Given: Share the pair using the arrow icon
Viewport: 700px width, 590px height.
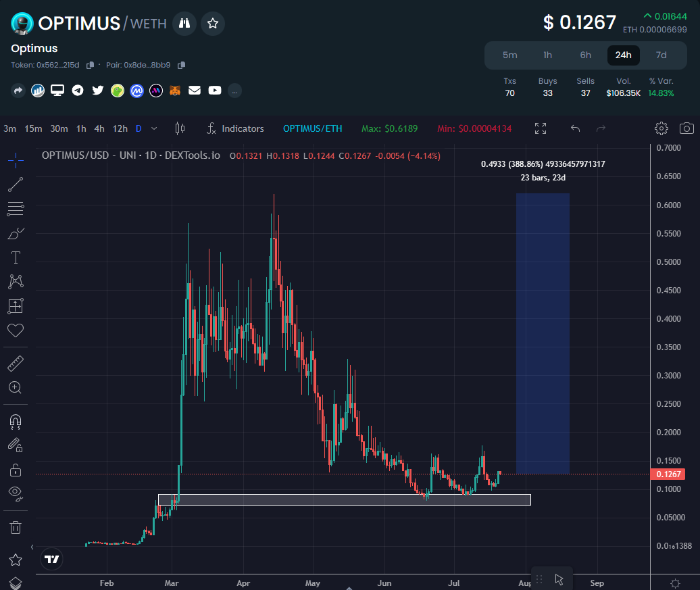Looking at the screenshot, I should point(18,91).
